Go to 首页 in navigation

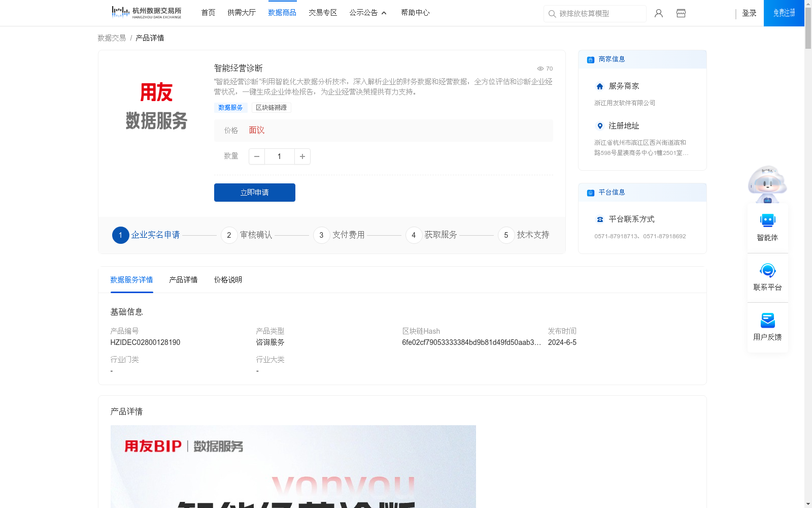[208, 13]
